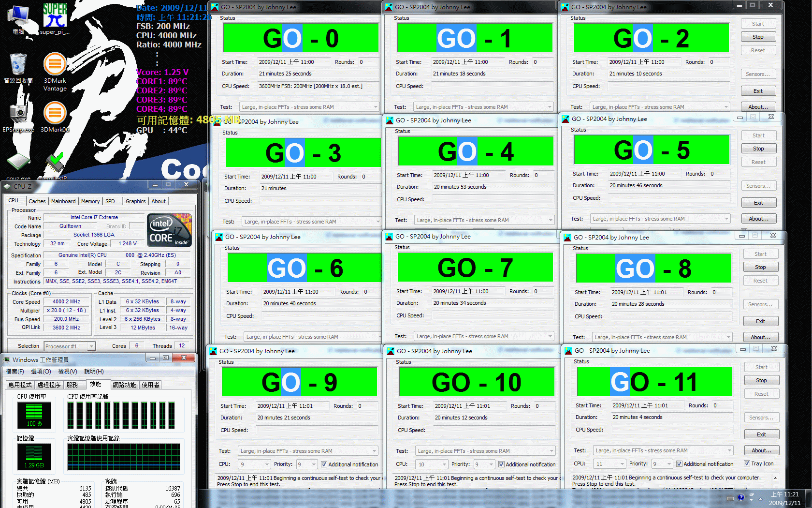Click the GO-1 window title bar icon

click(x=389, y=7)
